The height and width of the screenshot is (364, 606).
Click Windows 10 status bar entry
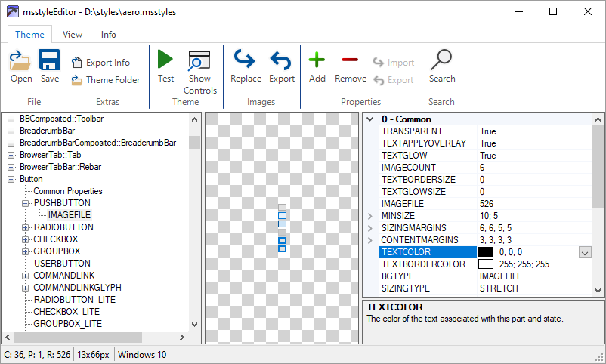[x=142, y=355]
